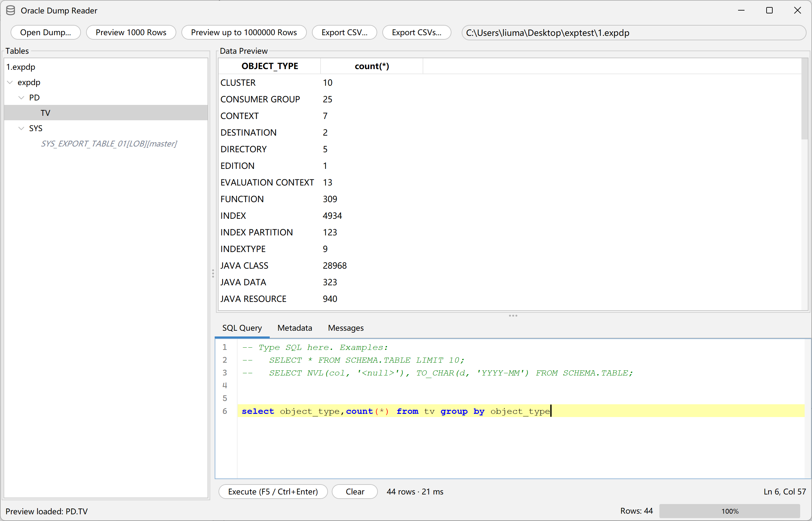
Task: Select SYS_EXPORT_TABLE_01[LOB][master] table
Action: click(108, 144)
